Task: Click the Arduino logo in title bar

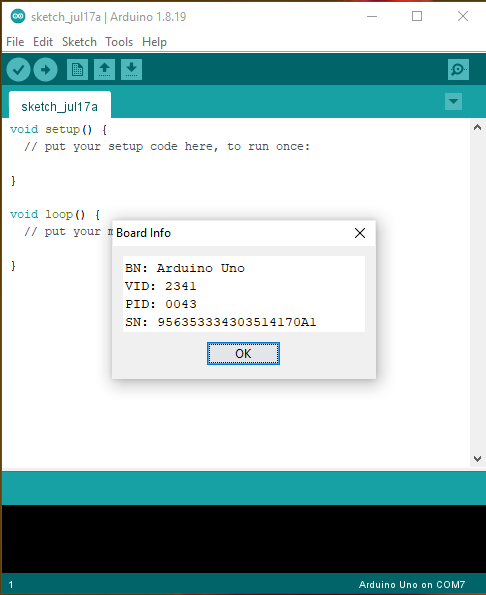Action: 18,16
